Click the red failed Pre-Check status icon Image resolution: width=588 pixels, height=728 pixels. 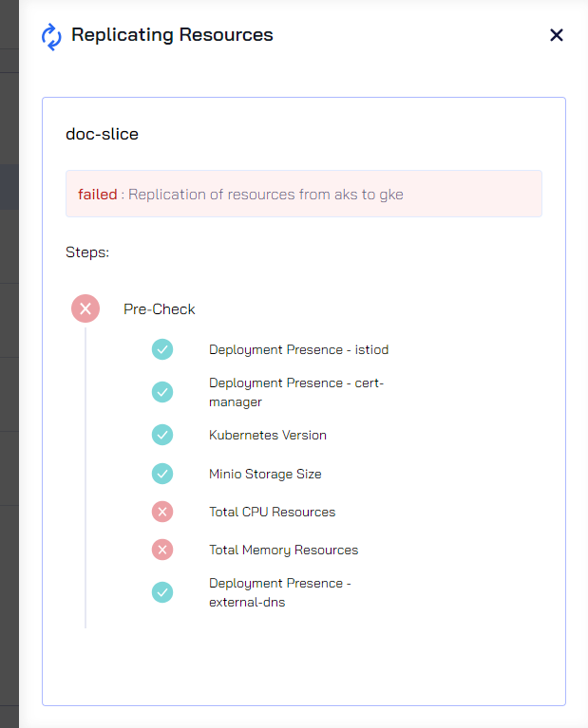85,308
